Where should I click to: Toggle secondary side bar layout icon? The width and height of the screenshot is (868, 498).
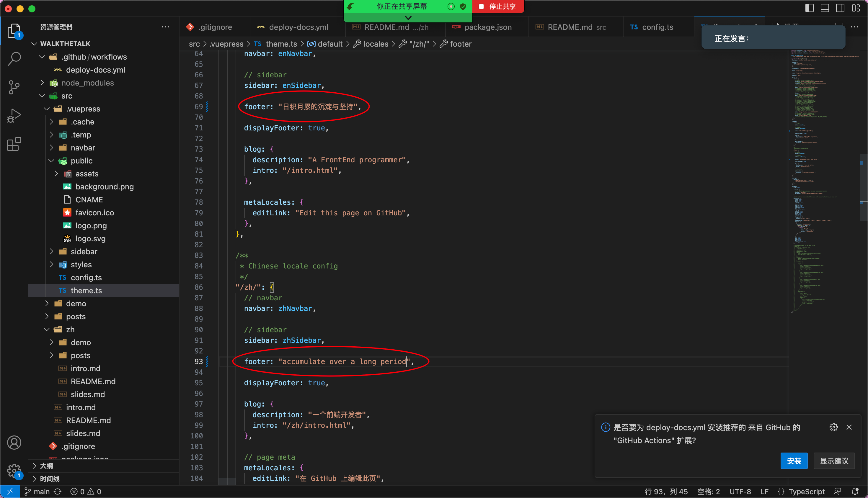click(x=840, y=8)
